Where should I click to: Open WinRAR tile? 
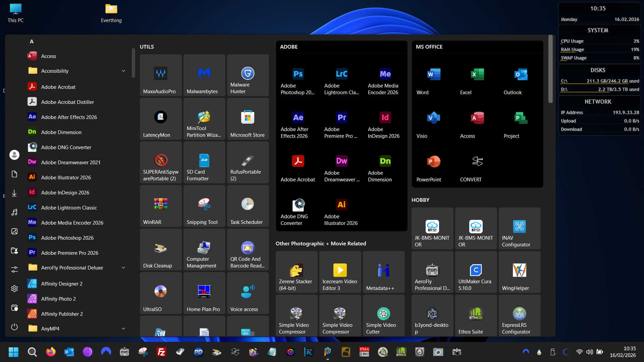(160, 206)
